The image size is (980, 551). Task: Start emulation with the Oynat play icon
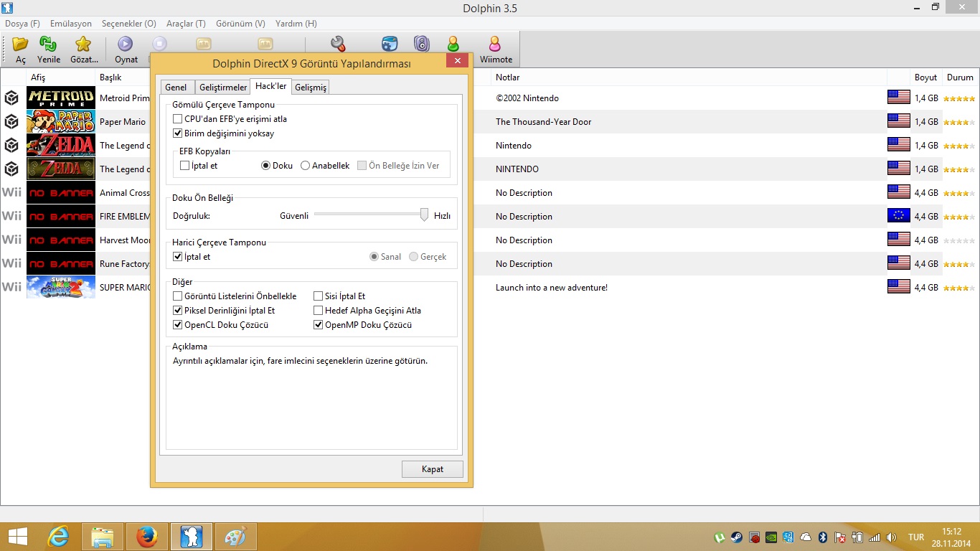click(x=126, y=44)
